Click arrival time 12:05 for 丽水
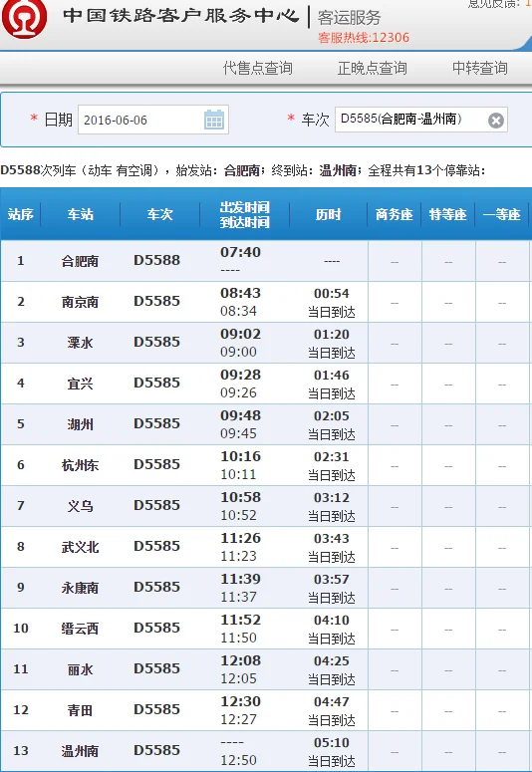This screenshot has height=772, width=532. pyautogui.click(x=238, y=679)
